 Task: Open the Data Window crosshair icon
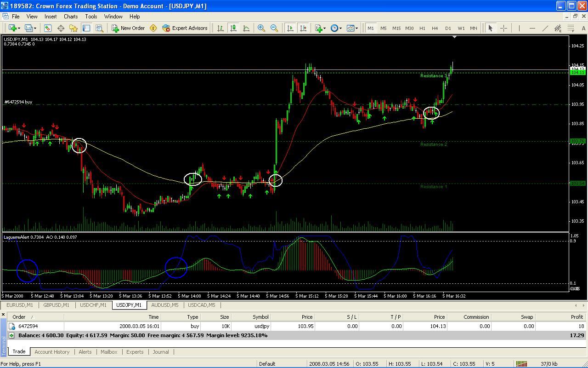60,28
